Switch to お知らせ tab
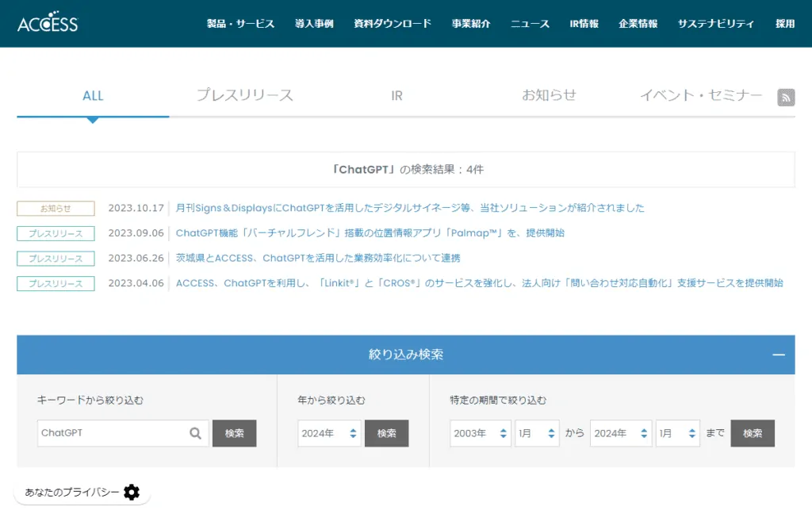Image resolution: width=812 pixels, height=518 pixels. [x=549, y=96]
